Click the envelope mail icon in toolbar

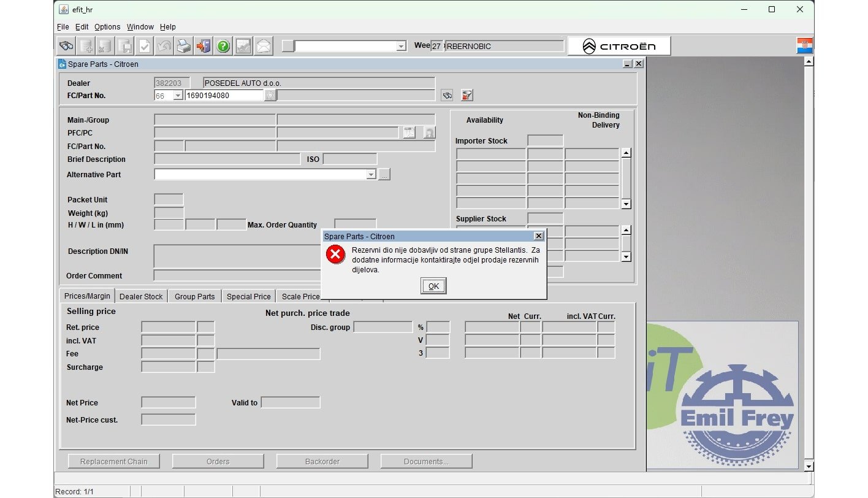click(x=263, y=46)
